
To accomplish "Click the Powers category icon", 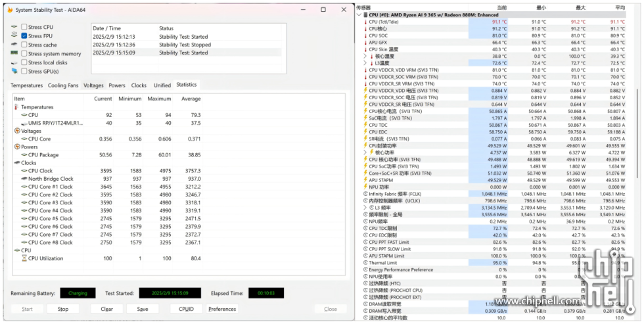I will tap(17, 147).
